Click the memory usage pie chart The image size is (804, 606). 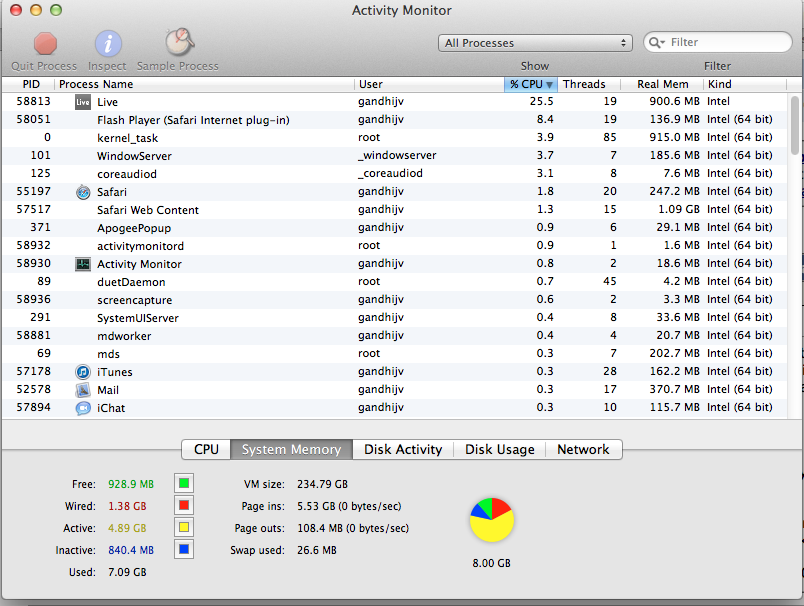click(x=492, y=520)
